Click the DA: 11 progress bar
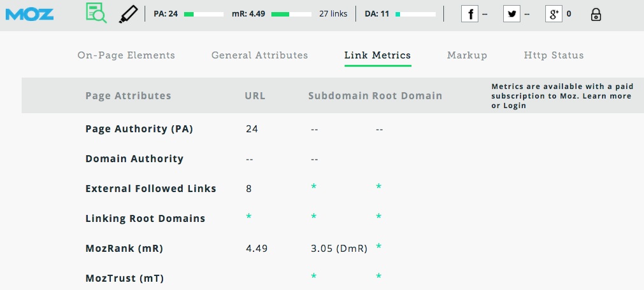644x290 pixels. (x=416, y=15)
